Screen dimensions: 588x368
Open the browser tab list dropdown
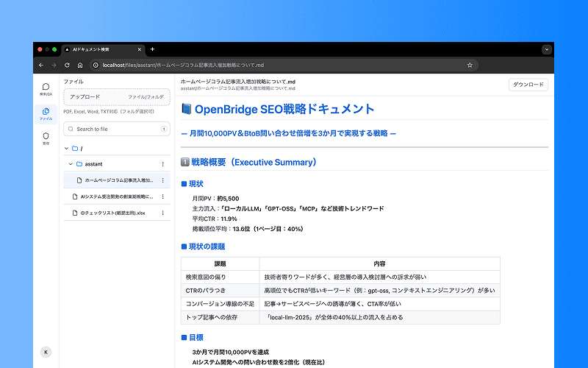[546, 49]
